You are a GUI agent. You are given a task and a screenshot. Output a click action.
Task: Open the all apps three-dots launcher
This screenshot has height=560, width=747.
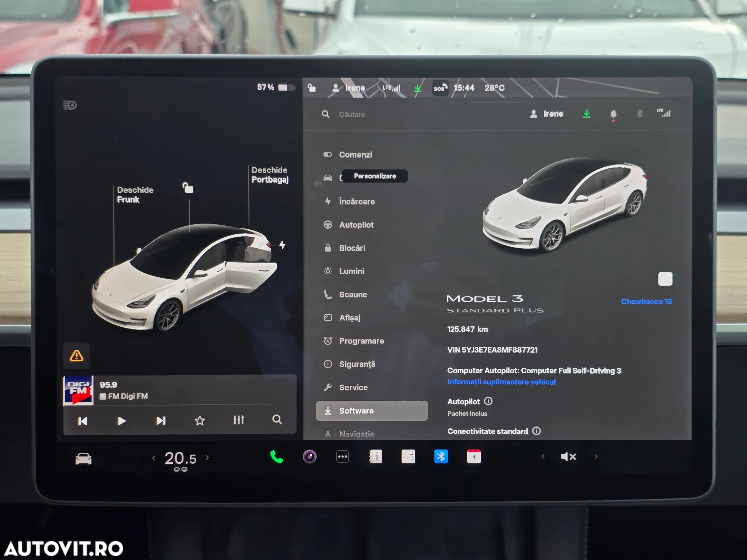pyautogui.click(x=342, y=456)
